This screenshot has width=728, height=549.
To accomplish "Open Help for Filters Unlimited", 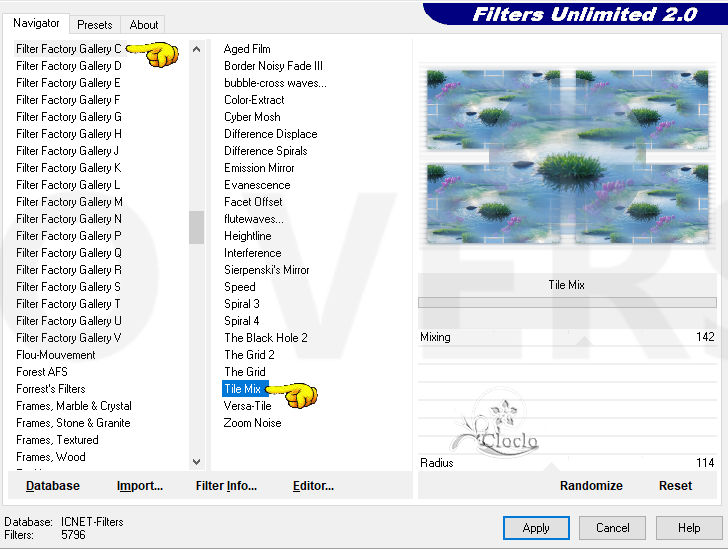I will click(x=689, y=528).
